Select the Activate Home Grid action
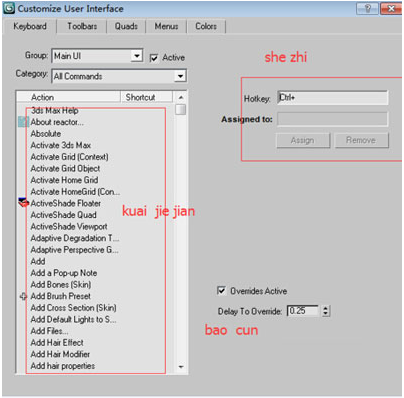This screenshot has height=398, width=404. pos(64,180)
